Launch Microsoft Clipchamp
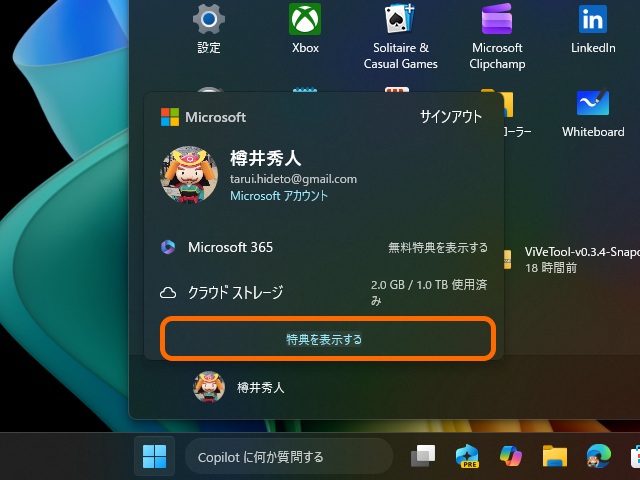 tap(497, 19)
